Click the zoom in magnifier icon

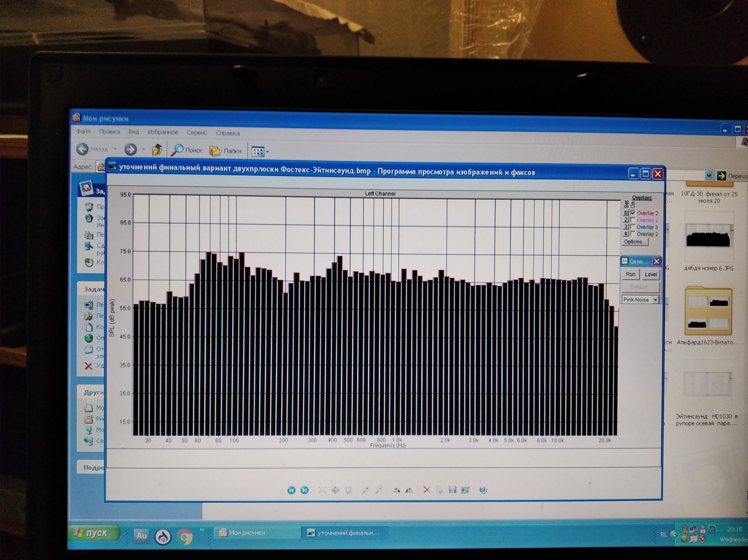tap(365, 490)
